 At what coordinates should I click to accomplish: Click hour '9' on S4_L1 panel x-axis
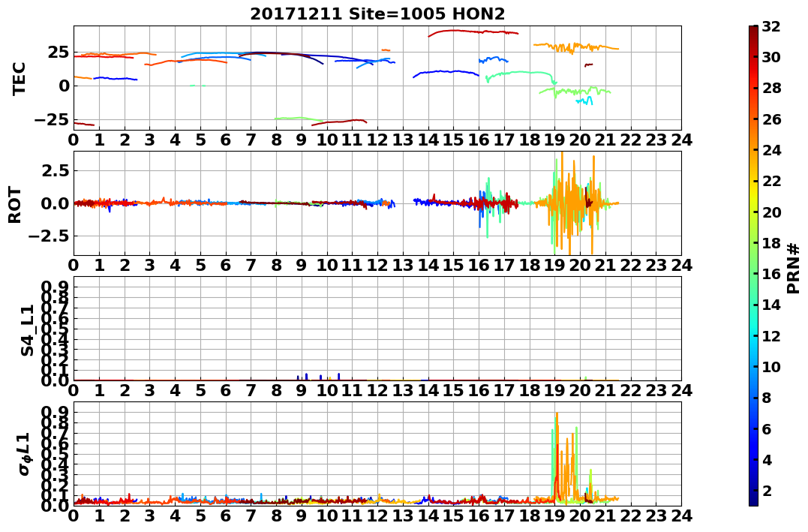coord(302,390)
